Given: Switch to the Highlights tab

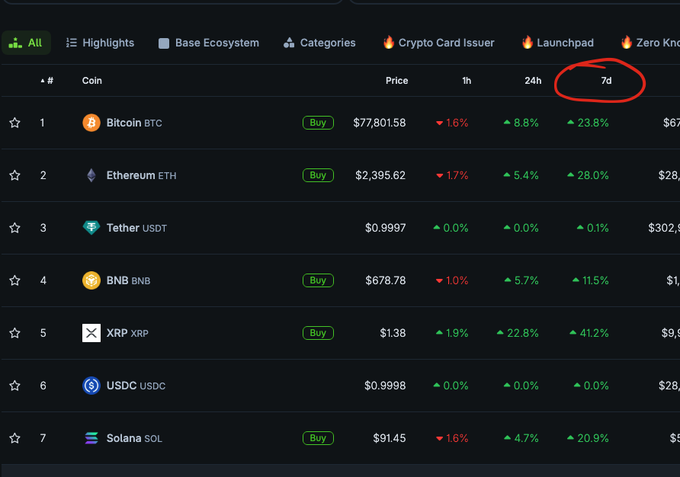Looking at the screenshot, I should pos(100,42).
